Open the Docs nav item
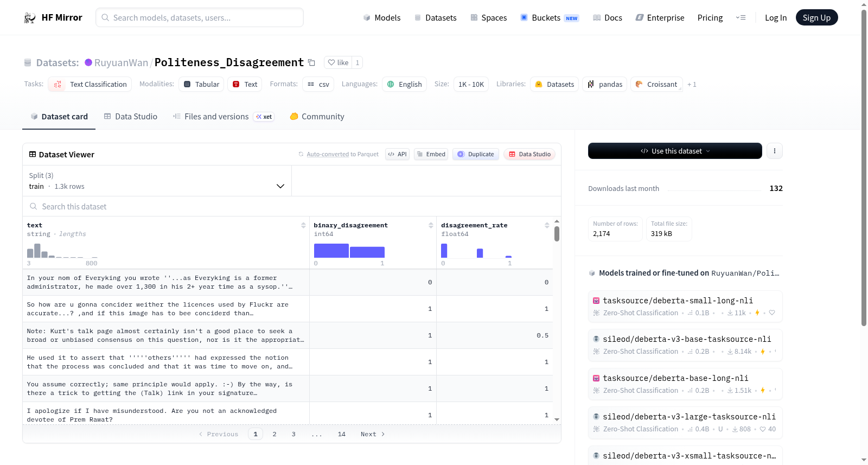 pos(608,18)
